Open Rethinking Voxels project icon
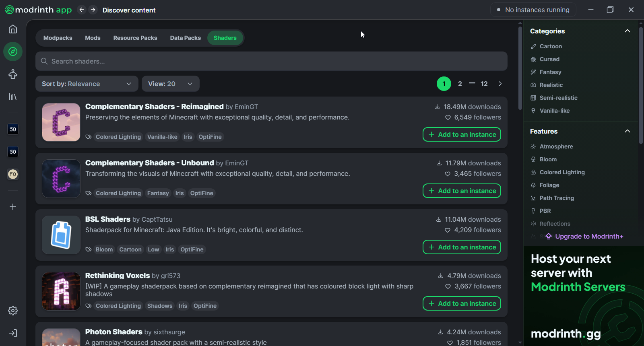Viewport: 644px width, 346px height. coord(61,291)
